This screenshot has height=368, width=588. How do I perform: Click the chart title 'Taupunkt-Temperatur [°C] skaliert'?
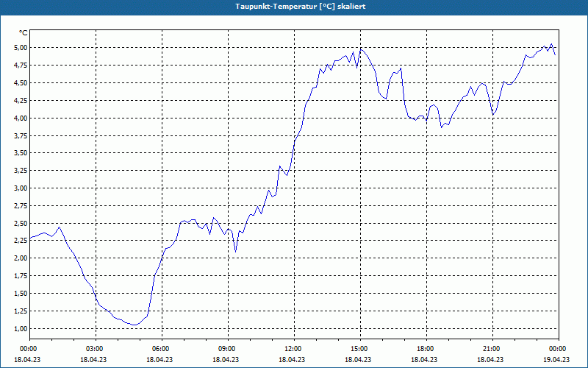tap(301, 7)
